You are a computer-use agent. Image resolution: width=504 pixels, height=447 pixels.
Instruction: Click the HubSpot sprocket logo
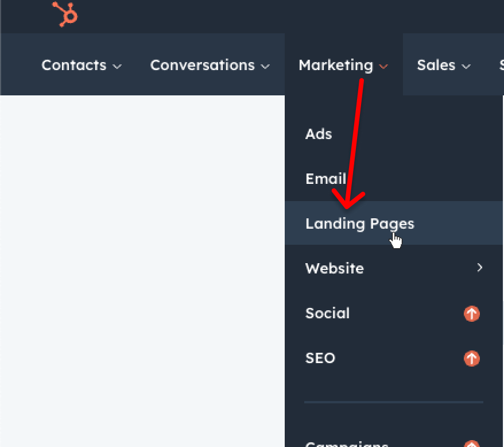pos(65,14)
